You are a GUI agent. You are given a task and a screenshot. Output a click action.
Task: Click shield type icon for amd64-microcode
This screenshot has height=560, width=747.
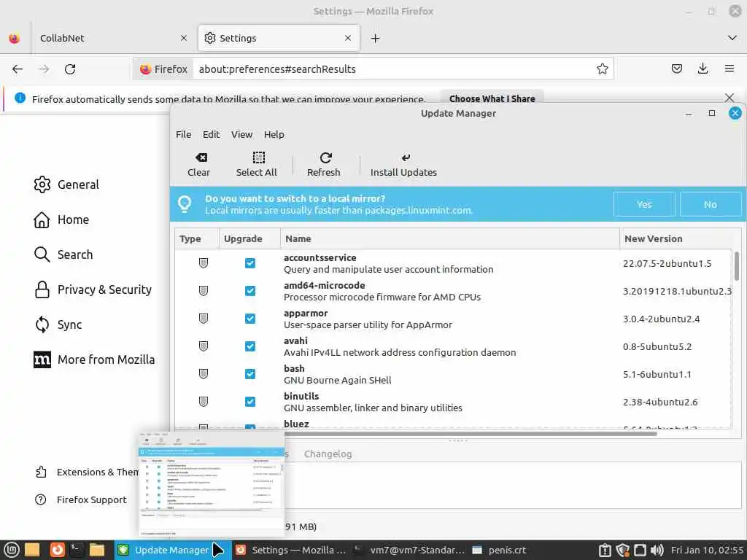[x=204, y=290]
